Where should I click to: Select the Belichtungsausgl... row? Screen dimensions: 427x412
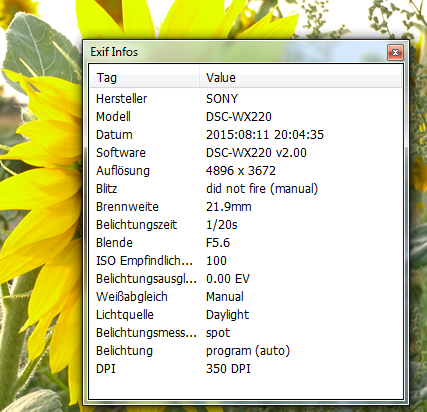246,279
